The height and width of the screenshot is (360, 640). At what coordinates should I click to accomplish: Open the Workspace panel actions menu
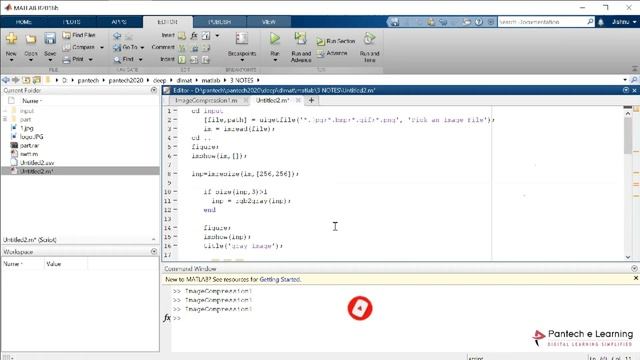[154, 252]
